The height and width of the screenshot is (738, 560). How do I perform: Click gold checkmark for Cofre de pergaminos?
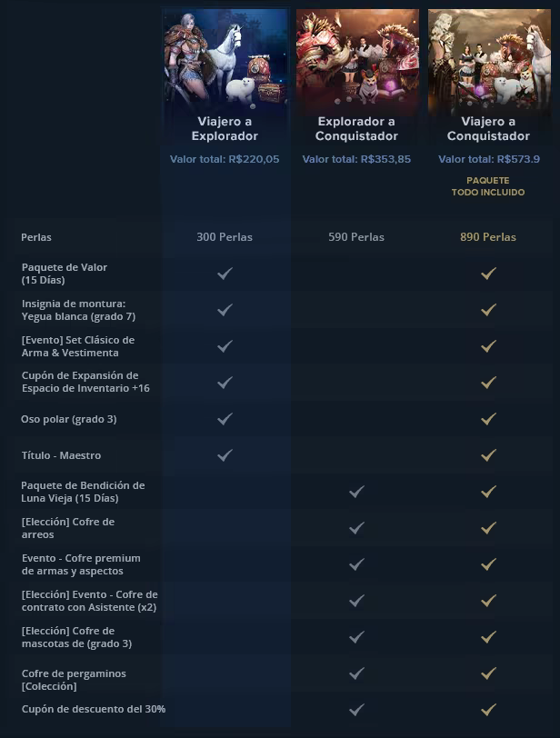tap(488, 673)
